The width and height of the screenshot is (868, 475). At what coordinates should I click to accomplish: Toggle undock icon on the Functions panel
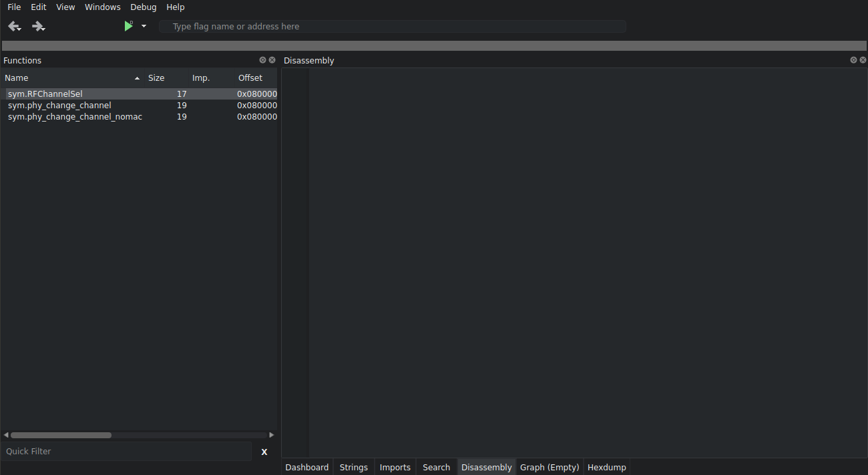tap(262, 59)
